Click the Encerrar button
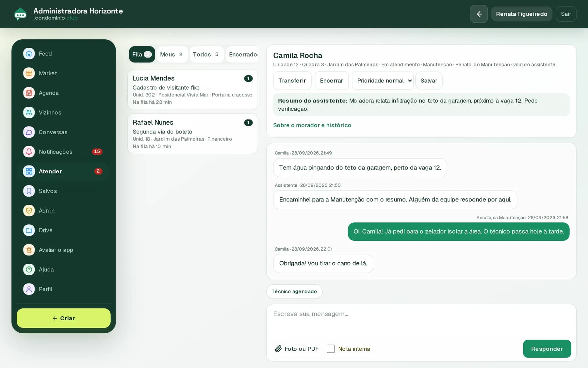The image size is (588, 368). tap(332, 80)
